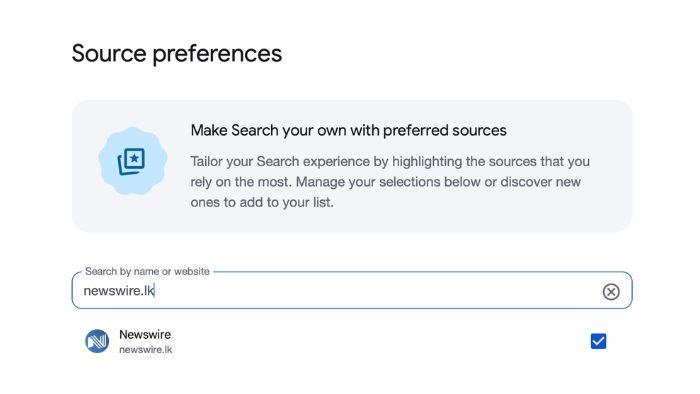Focus the Search by name or website field
Viewport: 700px width, 394px height.
[x=352, y=290]
